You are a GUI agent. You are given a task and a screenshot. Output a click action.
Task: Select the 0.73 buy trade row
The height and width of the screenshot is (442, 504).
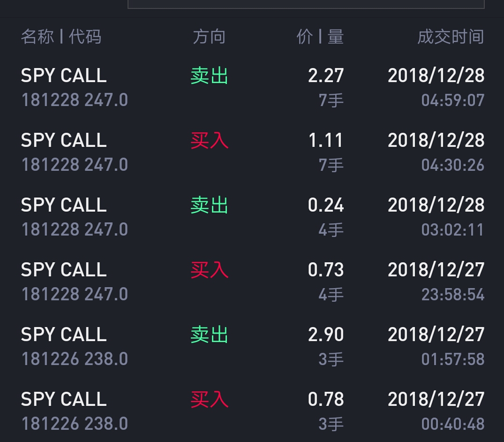(x=252, y=282)
